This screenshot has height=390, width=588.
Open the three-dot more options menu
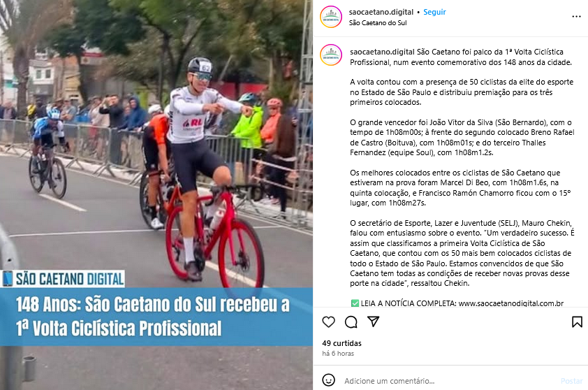[576, 17]
